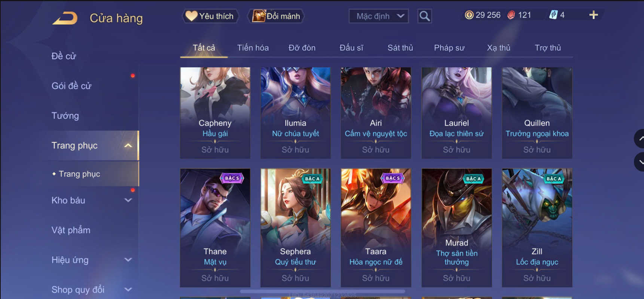Viewport: 644px width, 299px height.
Task: Click the heart Yêu thích button
Action: pos(210,16)
